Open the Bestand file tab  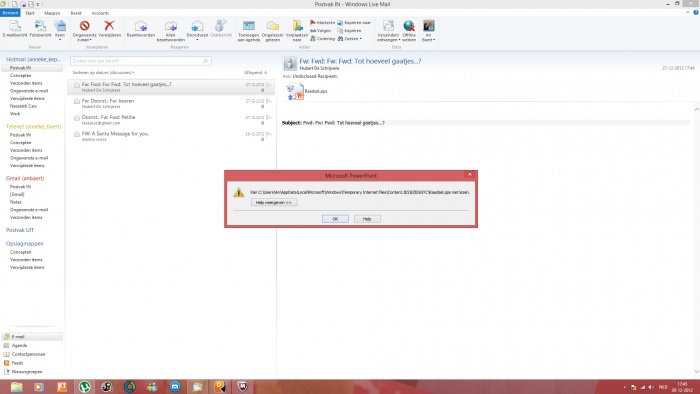[x=10, y=13]
